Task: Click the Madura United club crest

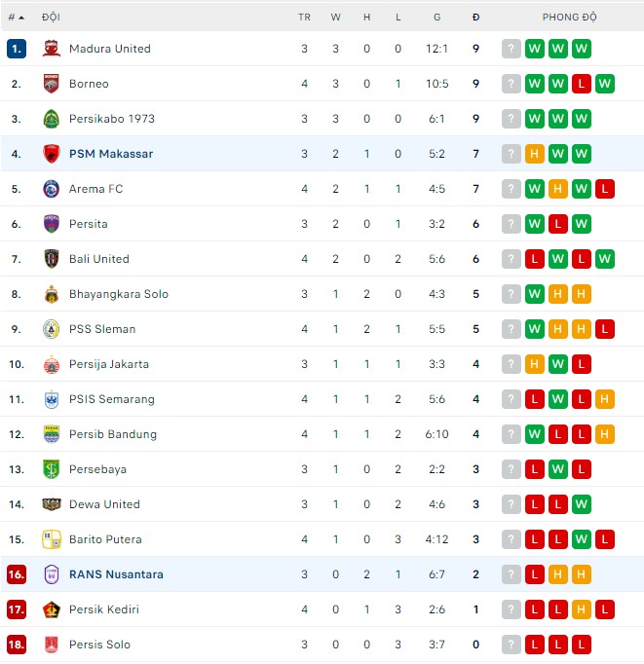Action: 52,49
